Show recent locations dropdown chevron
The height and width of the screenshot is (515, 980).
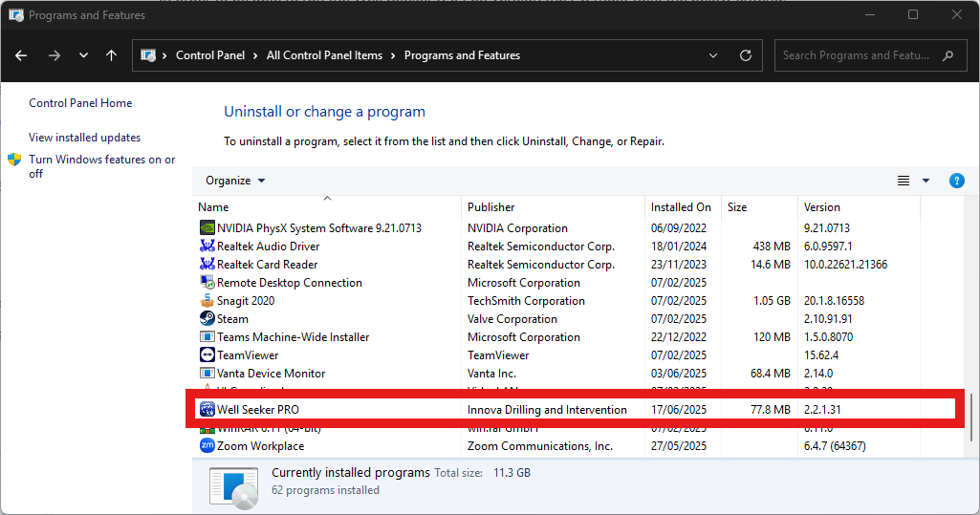click(83, 55)
